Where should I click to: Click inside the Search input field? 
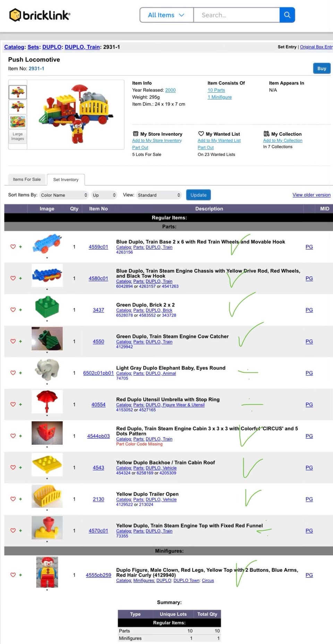point(237,15)
